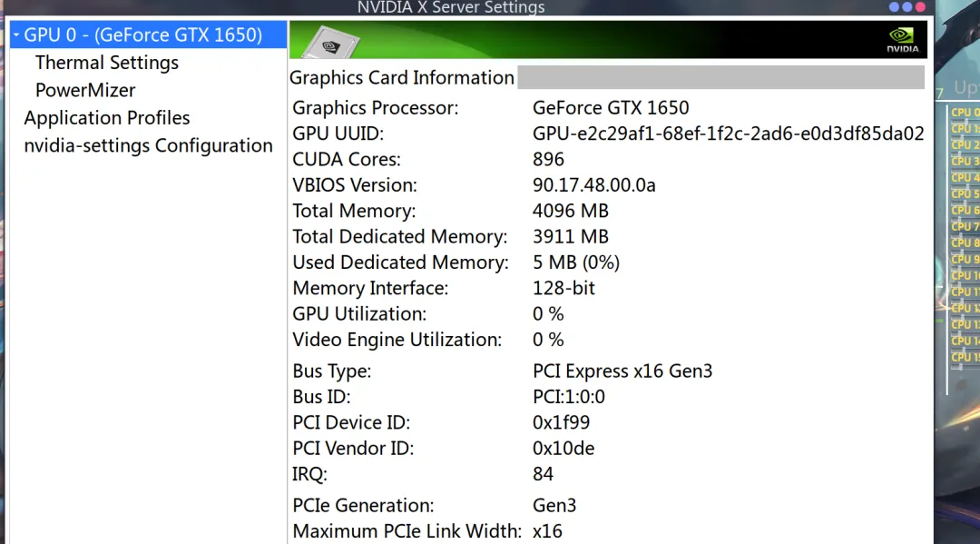This screenshot has height=544, width=980.
Task: Click the Video Engine Utilization label
Action: (397, 340)
